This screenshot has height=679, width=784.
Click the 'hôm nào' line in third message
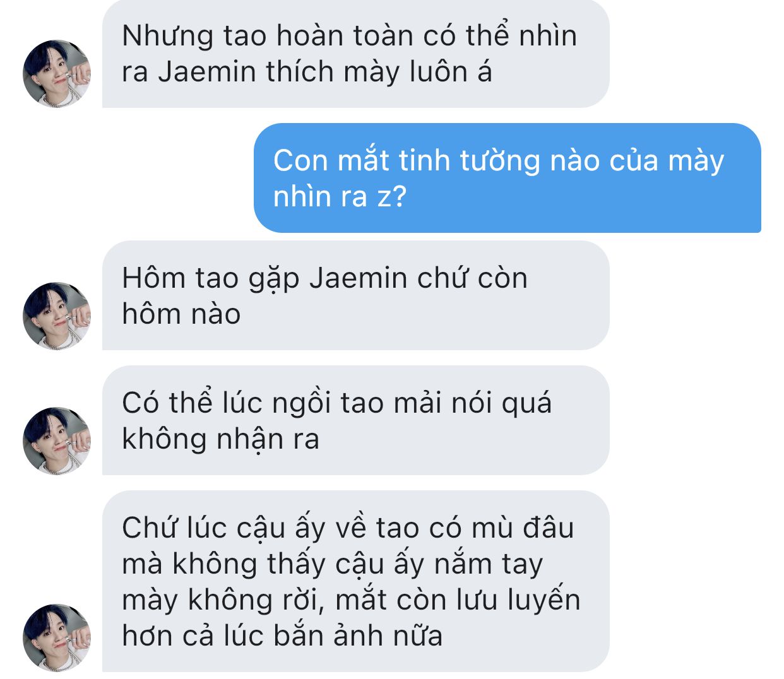point(181,314)
